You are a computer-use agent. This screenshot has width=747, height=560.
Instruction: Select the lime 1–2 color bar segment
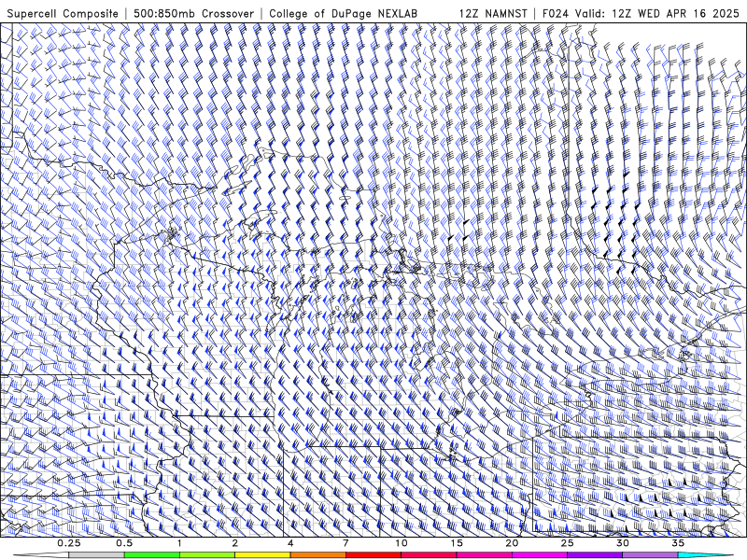pyautogui.click(x=206, y=554)
